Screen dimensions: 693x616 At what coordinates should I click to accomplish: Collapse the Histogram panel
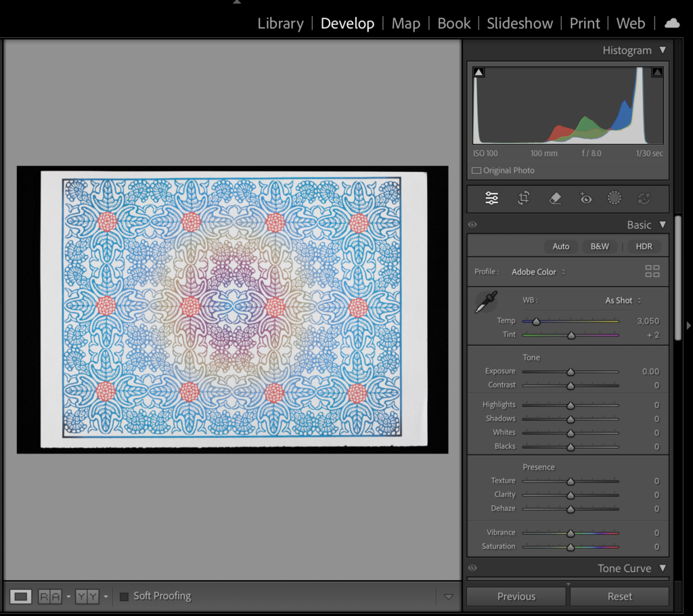(x=663, y=50)
